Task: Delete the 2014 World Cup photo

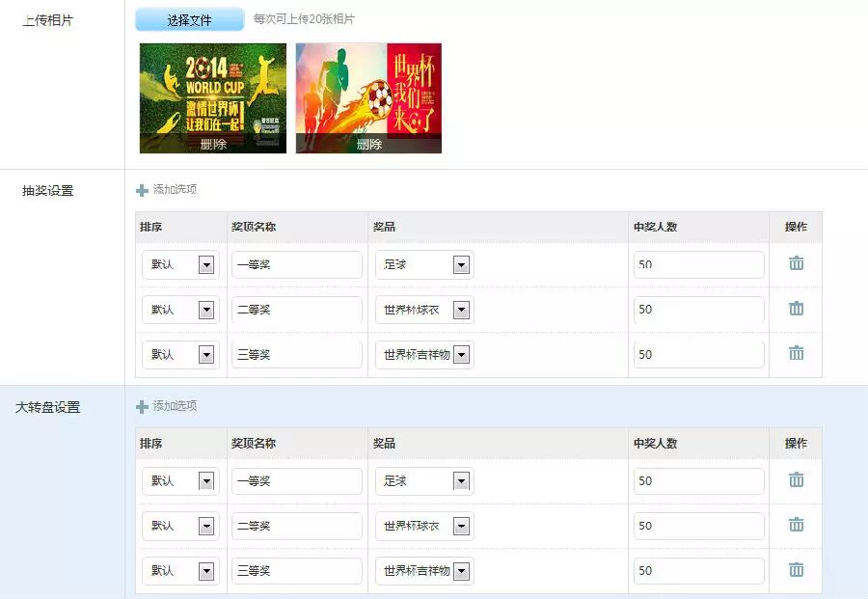Action: pyautogui.click(x=213, y=145)
